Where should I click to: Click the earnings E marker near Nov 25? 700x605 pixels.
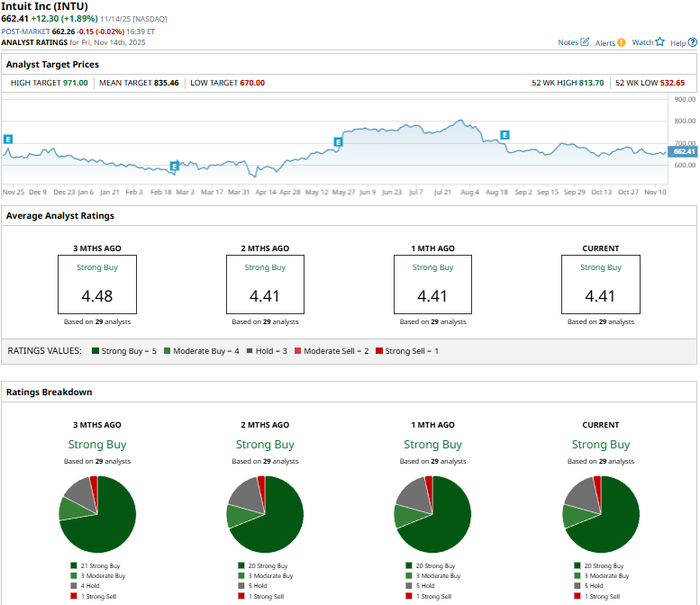pyautogui.click(x=7, y=140)
